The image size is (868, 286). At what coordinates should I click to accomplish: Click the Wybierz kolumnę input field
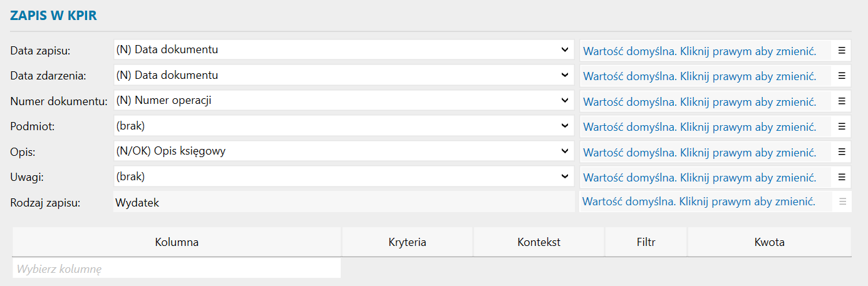177,269
